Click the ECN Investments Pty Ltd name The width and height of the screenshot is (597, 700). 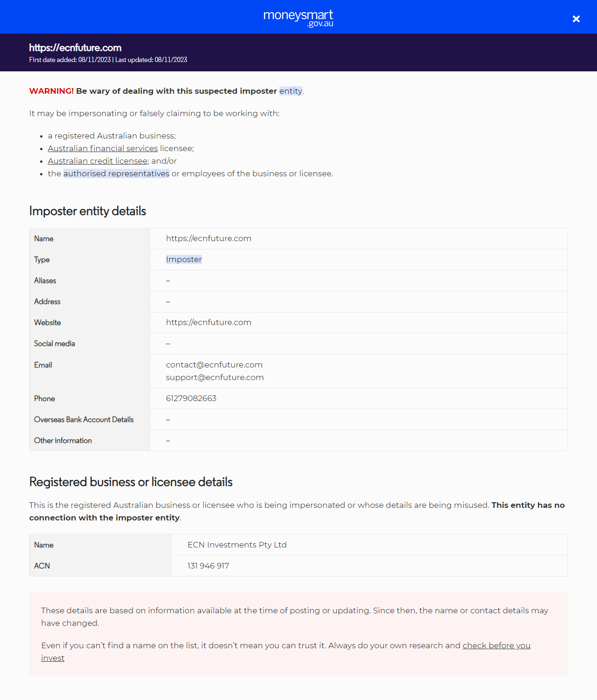[237, 545]
